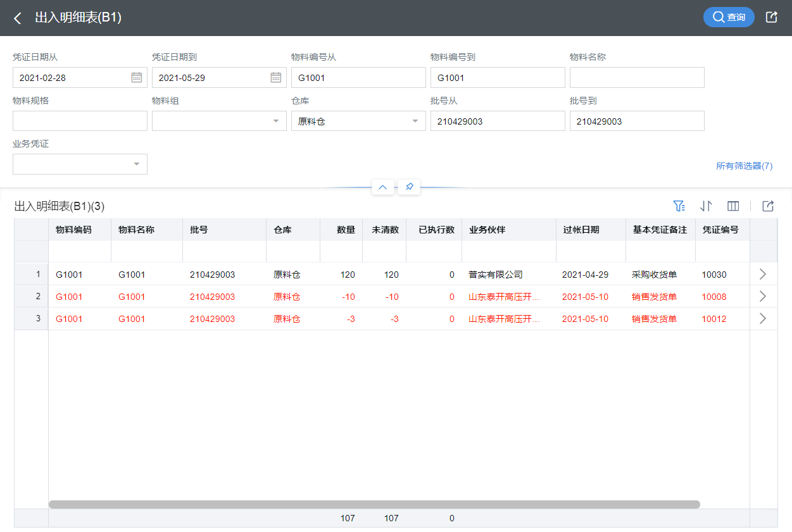
Task: Click the 凭证日期到 date field
Action: (219, 77)
